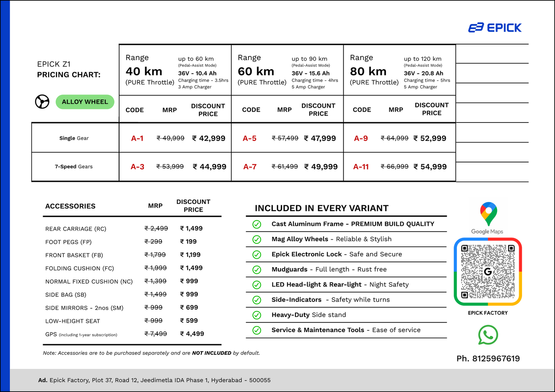Click checkmark icon beside Heavy-Duty Side stand
555x392 pixels.
[257, 315]
